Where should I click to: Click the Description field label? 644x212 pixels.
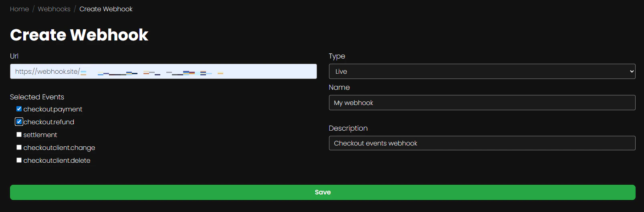[x=348, y=128]
